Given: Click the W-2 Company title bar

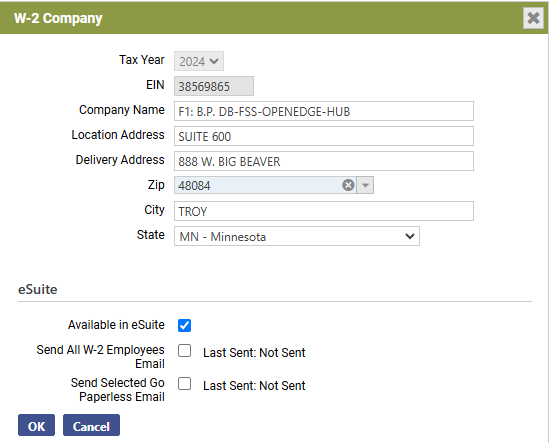Looking at the screenshot, I should (261, 18).
